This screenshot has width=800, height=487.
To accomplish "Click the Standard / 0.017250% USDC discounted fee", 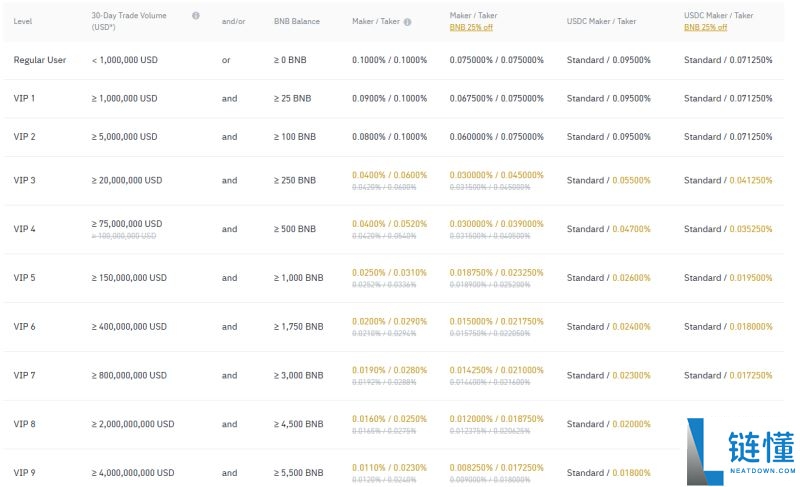I will pos(728,375).
